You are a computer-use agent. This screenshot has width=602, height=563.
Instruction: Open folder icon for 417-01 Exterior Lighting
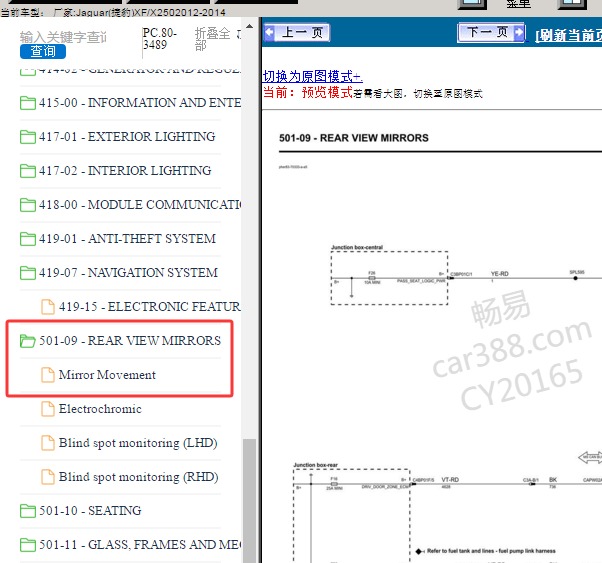coord(28,137)
